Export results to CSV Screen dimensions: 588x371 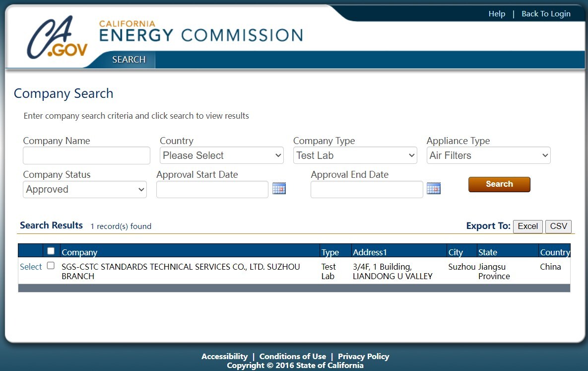click(x=558, y=226)
